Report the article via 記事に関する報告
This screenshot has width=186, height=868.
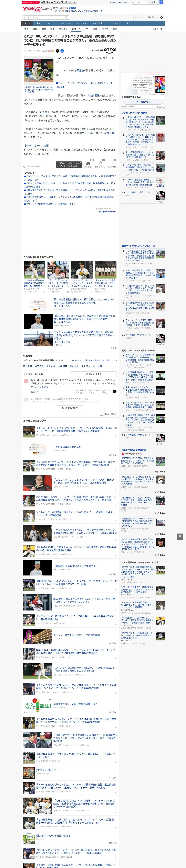[x=32, y=167]
